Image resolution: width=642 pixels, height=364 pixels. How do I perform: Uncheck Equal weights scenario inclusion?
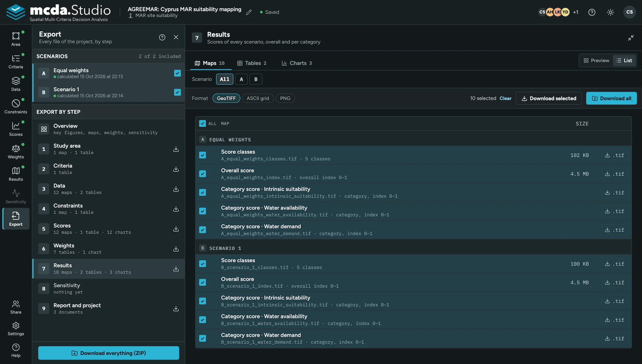(177, 73)
